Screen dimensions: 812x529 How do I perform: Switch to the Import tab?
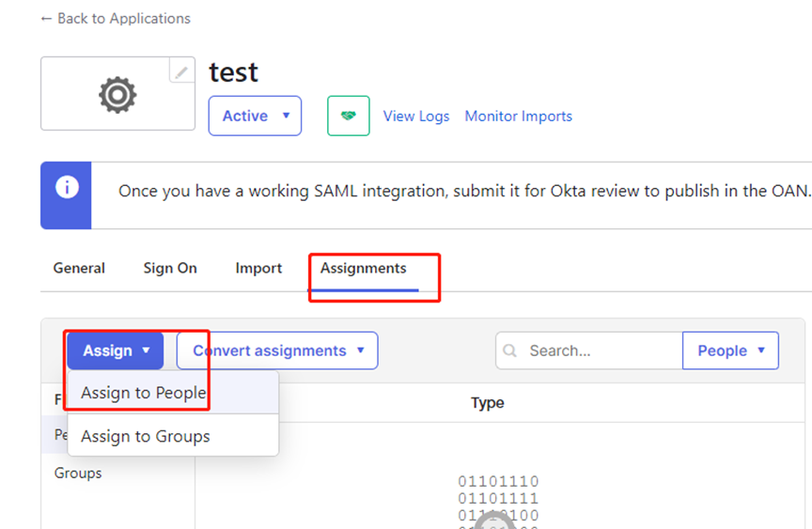pos(258,268)
